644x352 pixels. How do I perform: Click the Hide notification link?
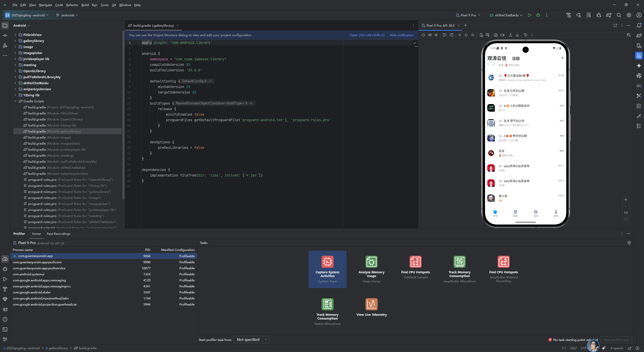click(x=401, y=35)
